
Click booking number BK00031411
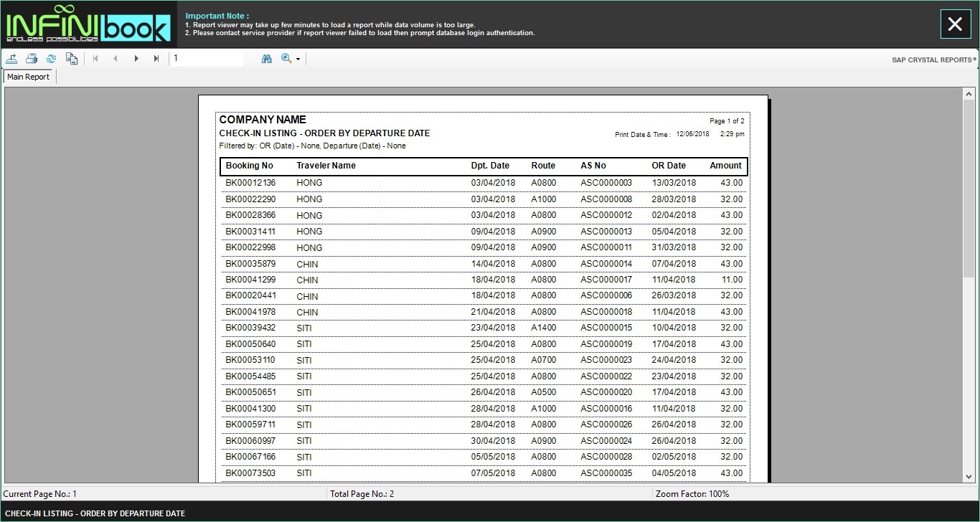pyautogui.click(x=250, y=232)
